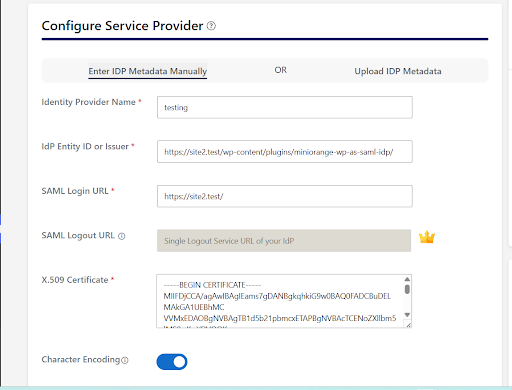The image size is (512, 390).
Task: Click the Character Encoding label
Action: tap(81, 360)
